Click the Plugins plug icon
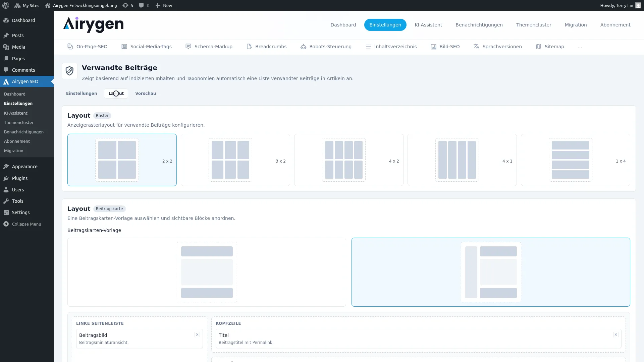The width and height of the screenshot is (644, 362). coord(6,178)
